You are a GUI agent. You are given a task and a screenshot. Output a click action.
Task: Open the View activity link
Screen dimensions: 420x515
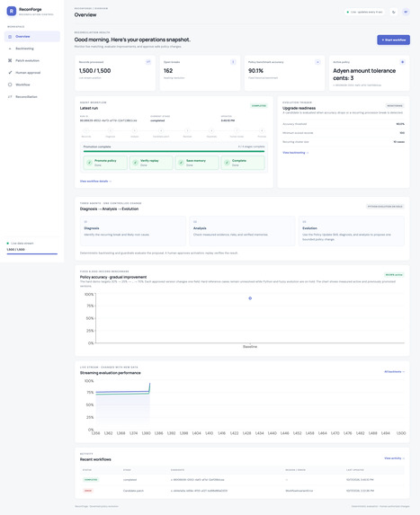tap(394, 458)
